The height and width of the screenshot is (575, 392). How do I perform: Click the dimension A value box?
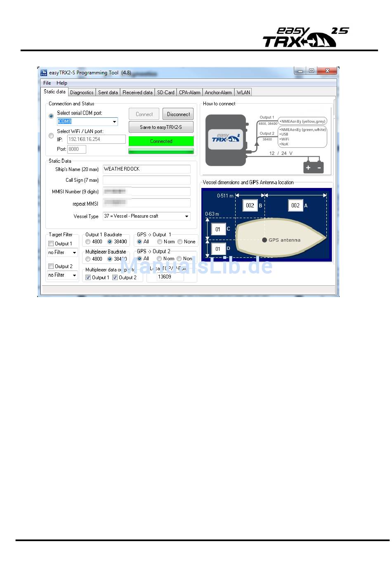(x=295, y=205)
